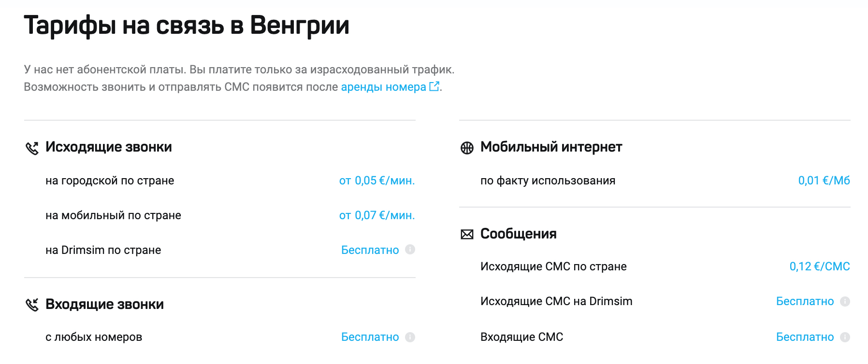Screen dimensions: 868x364
Task: Click the incoming calls phone icon
Action: click(32, 305)
